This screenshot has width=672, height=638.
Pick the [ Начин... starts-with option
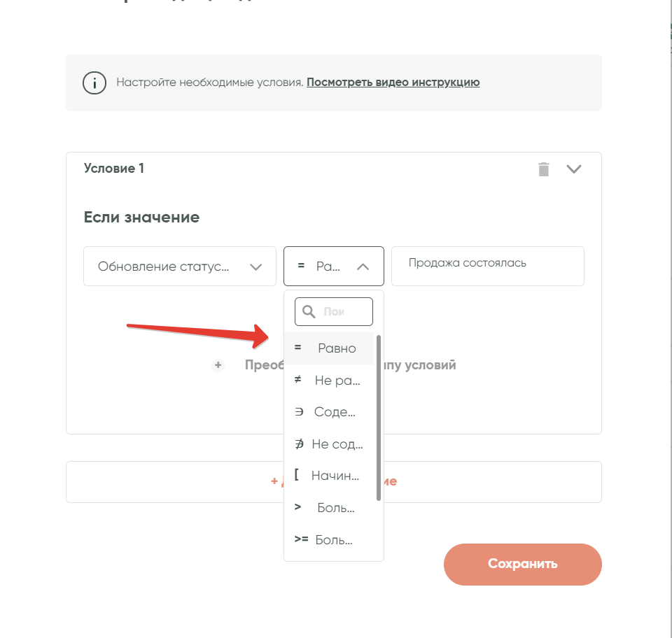coord(329,476)
